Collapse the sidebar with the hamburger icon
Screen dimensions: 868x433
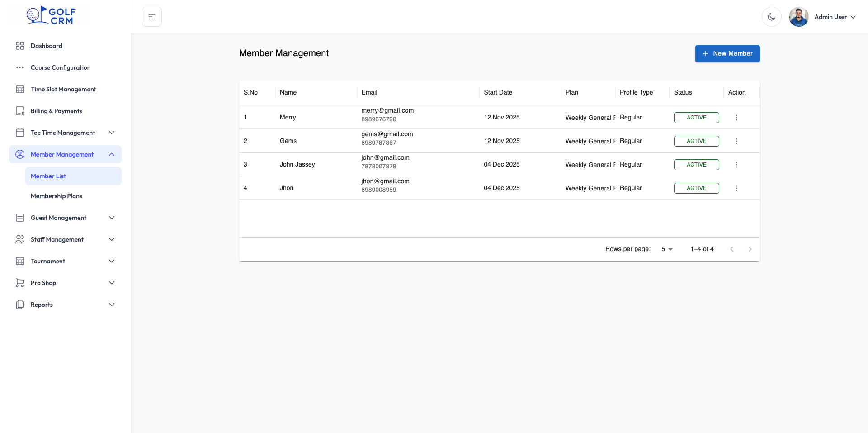(152, 17)
